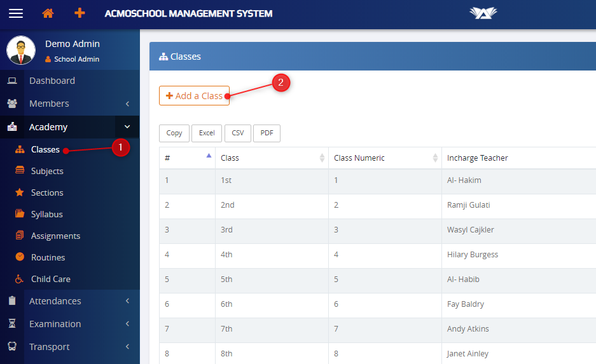Image resolution: width=596 pixels, height=364 pixels.
Task: Open the home icon in top bar
Action: pos(48,13)
